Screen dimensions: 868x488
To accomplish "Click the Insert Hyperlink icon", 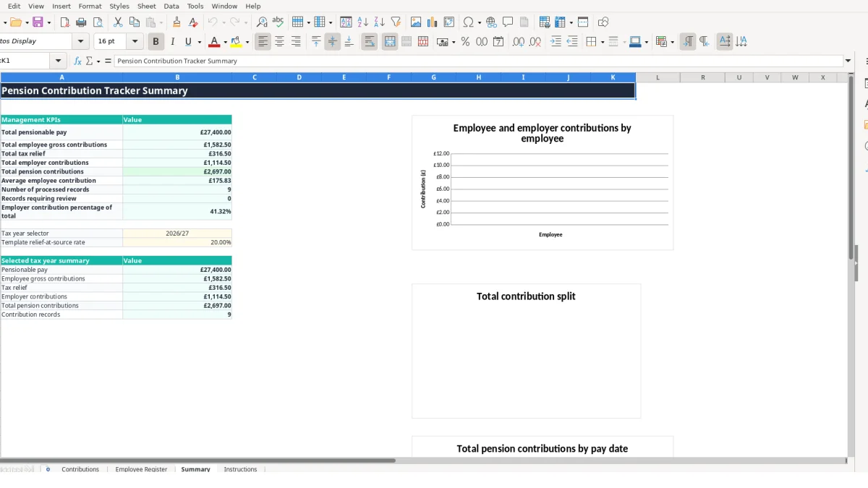I will (491, 22).
